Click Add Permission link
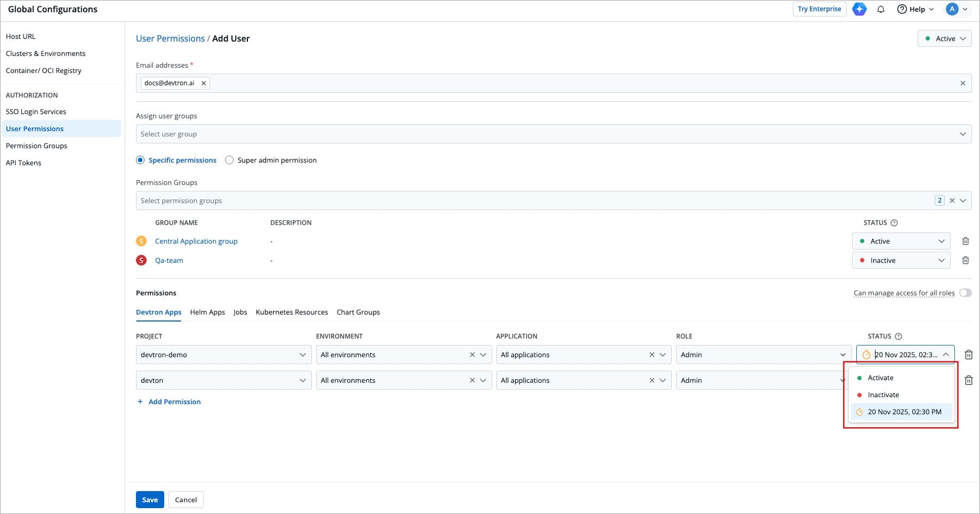This screenshot has height=514, width=980. pos(174,401)
